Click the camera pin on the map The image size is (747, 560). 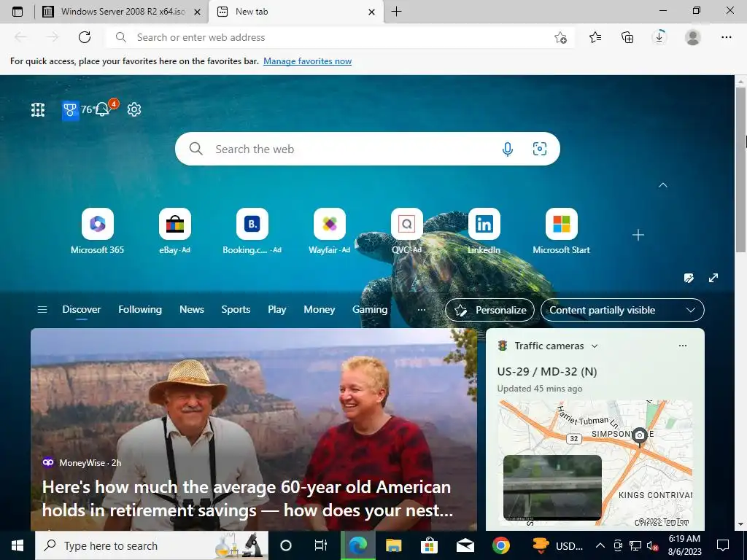639,436
